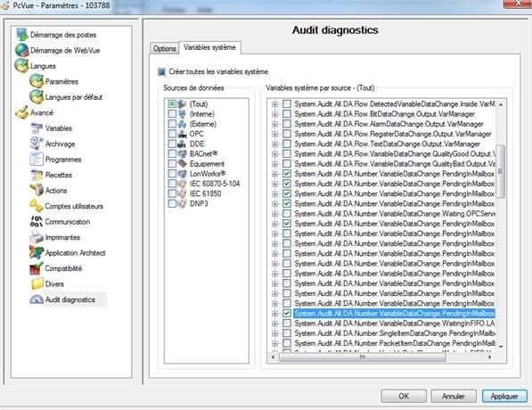Expand the BitDataChange.Output.VarManager node

tap(274, 114)
